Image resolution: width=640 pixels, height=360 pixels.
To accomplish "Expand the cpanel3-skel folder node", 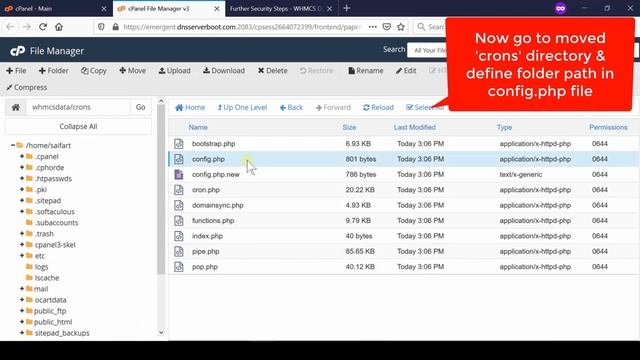I will pyautogui.click(x=22, y=244).
